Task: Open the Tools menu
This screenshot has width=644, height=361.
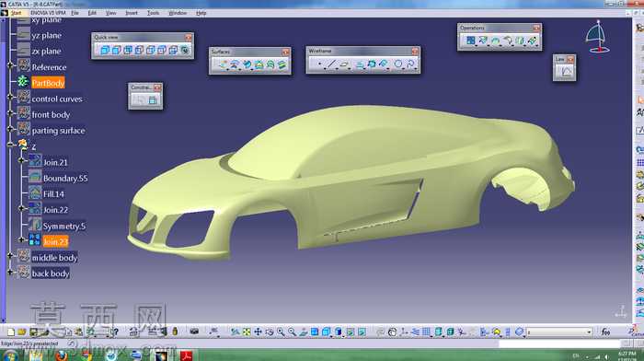Action: [x=153, y=13]
